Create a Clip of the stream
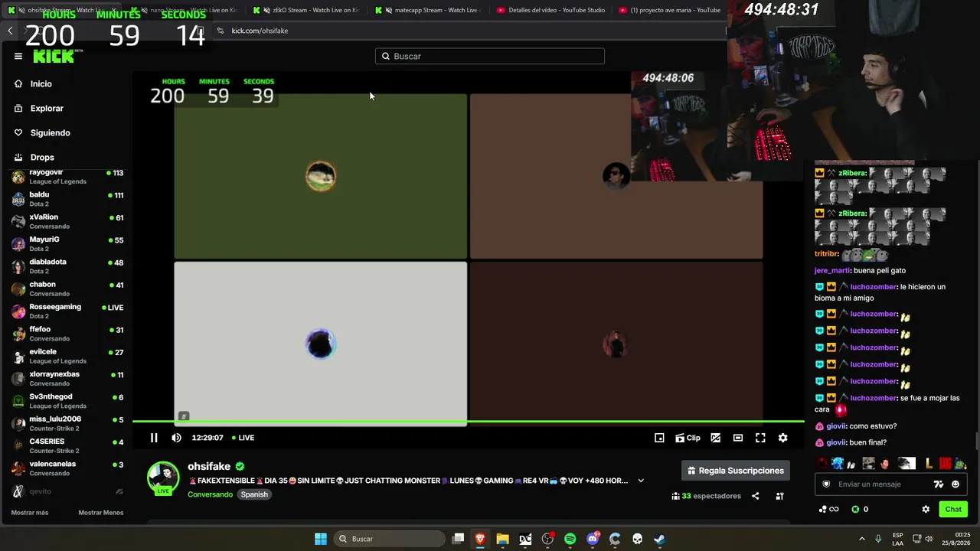 pyautogui.click(x=688, y=438)
